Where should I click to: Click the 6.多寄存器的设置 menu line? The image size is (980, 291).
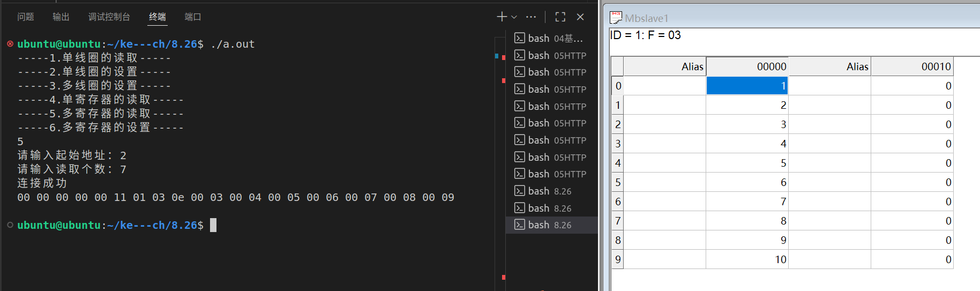pos(101,128)
